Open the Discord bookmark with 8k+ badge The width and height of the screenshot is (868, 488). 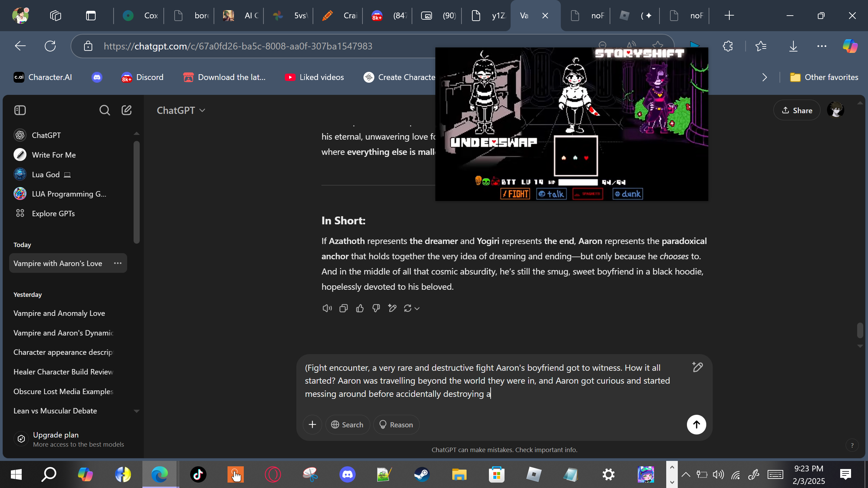coord(142,77)
